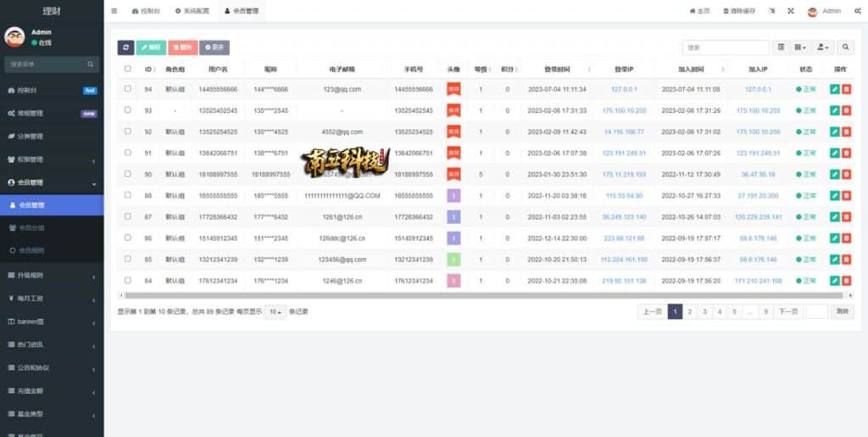The width and height of the screenshot is (868, 437).
Task: Click the refresh icon above the table
Action: click(x=125, y=48)
